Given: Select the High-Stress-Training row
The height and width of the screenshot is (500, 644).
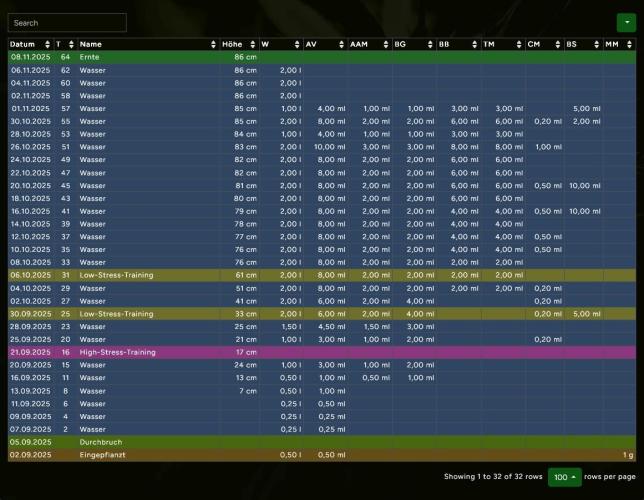Looking at the screenshot, I should pos(116,352).
